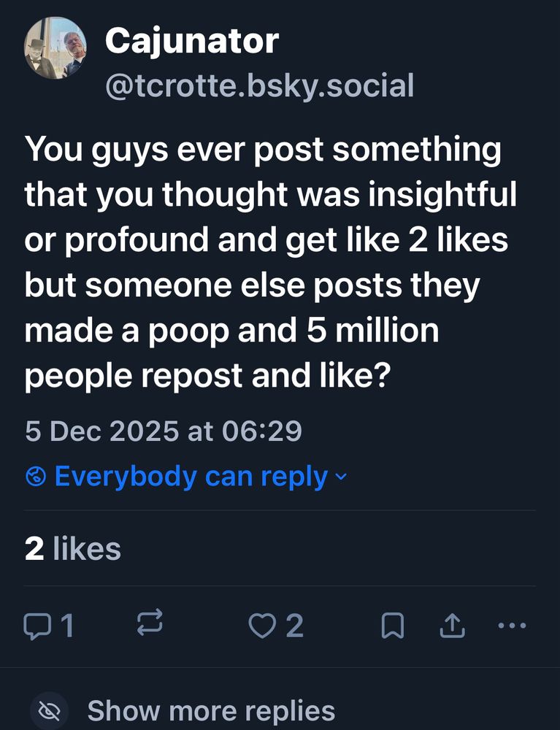The width and height of the screenshot is (560, 730).
Task: Open the reply speech bubble icon
Action: coord(37,626)
